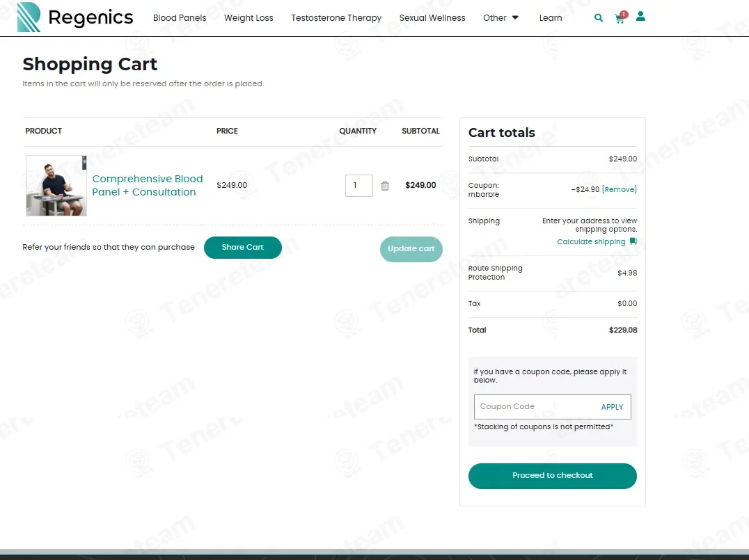Apply the coupon code
Viewport: 749px width, 560px height.
point(612,407)
